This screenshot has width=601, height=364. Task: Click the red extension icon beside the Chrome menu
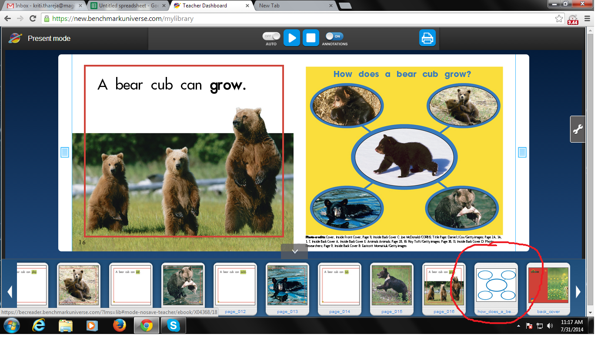coord(573,19)
